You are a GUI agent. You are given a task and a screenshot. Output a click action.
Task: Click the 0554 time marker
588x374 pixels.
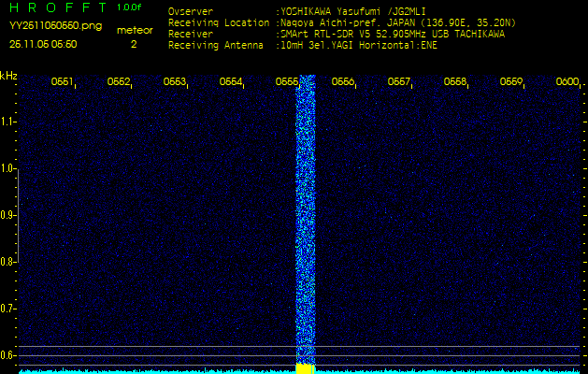pos(231,81)
